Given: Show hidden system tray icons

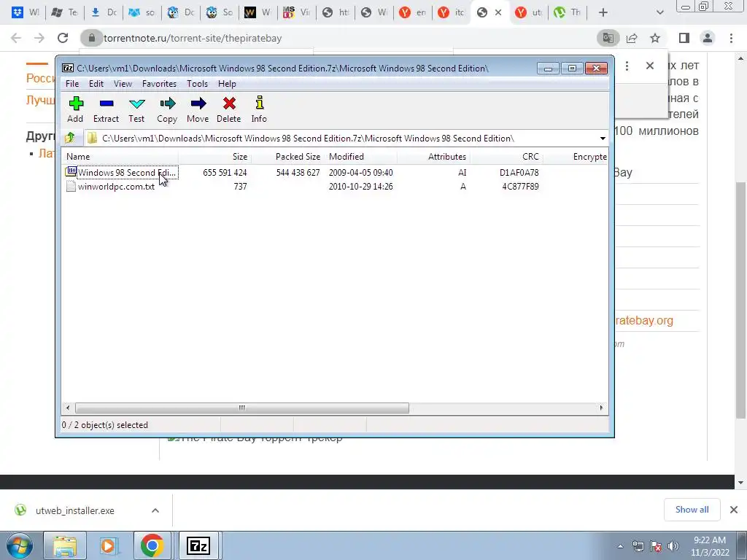Looking at the screenshot, I should 620,547.
